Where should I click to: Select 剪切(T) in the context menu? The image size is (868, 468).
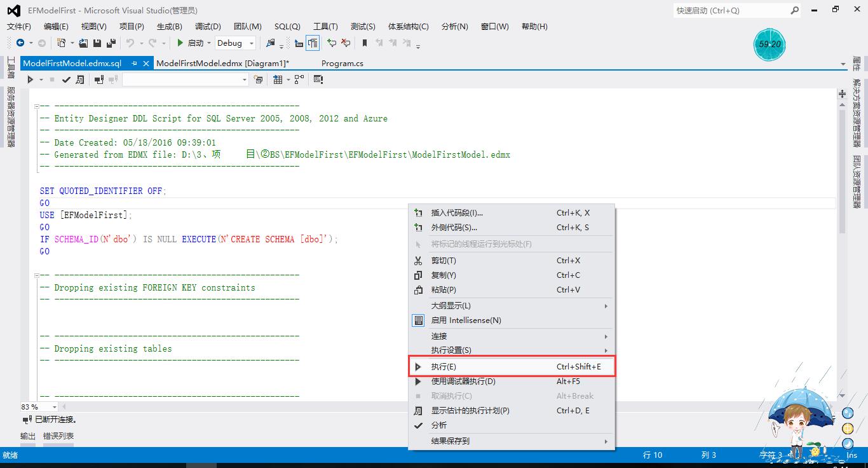click(512, 261)
